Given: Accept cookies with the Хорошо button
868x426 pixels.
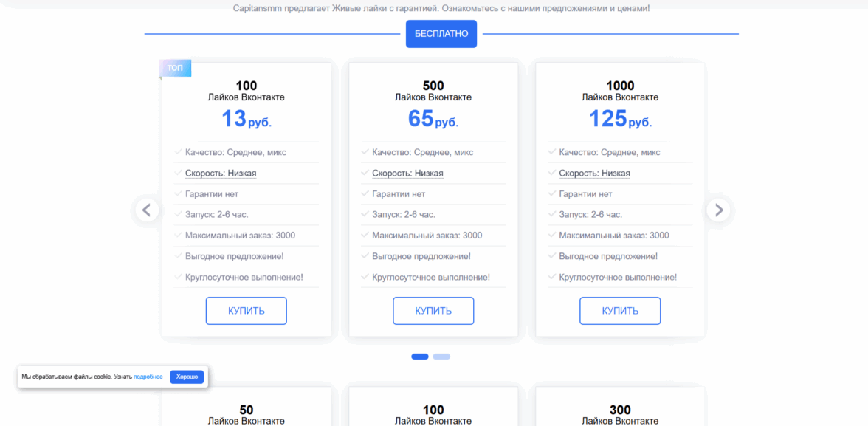Looking at the screenshot, I should (187, 377).
